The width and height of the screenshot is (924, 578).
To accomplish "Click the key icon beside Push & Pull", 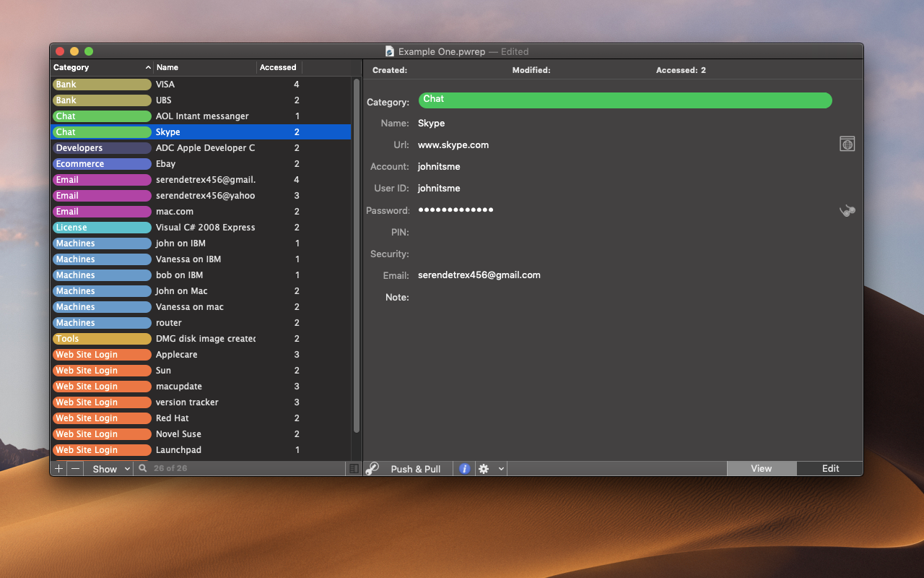I will 372,468.
